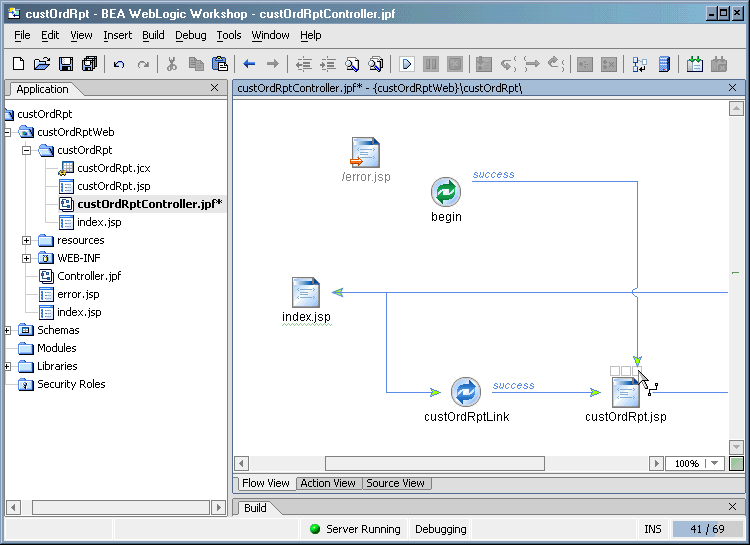Click the green overview square button
Screen dimensions: 750x545
pos(736,464)
